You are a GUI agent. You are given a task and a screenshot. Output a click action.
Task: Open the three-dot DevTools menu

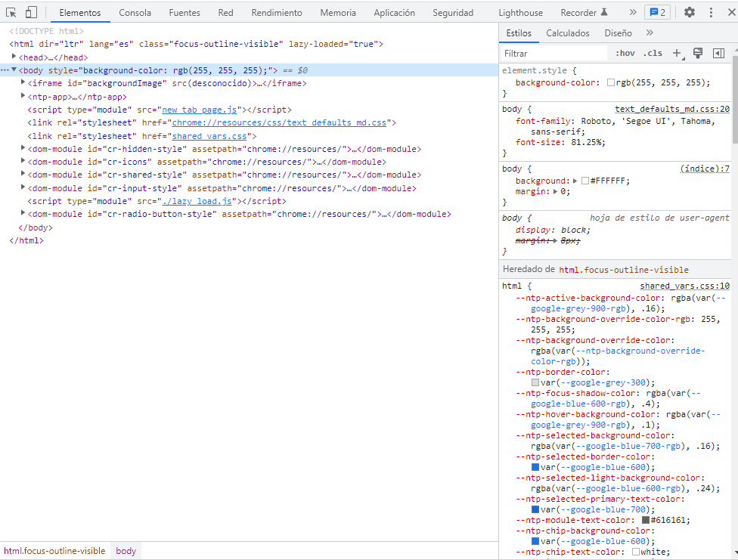click(711, 13)
